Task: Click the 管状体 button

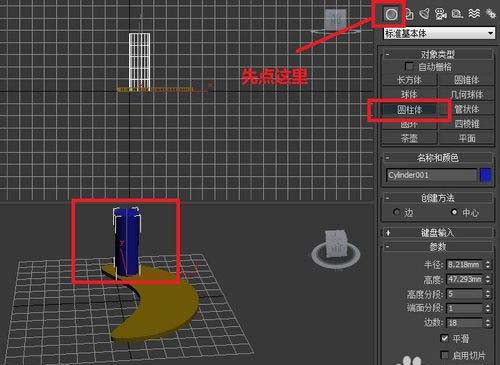Action: 466,109
